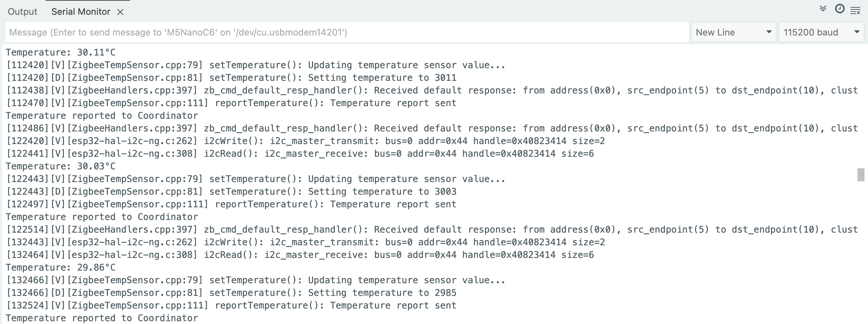
Task: Close the Serial Monitor tab
Action: (120, 12)
